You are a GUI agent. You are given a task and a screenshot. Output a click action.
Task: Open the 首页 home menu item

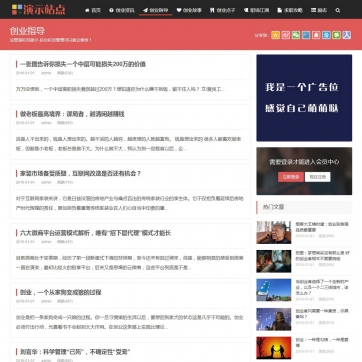tap(93, 10)
